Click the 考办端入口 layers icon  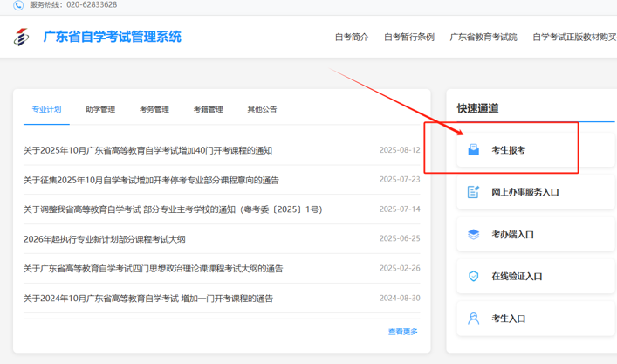tap(473, 235)
